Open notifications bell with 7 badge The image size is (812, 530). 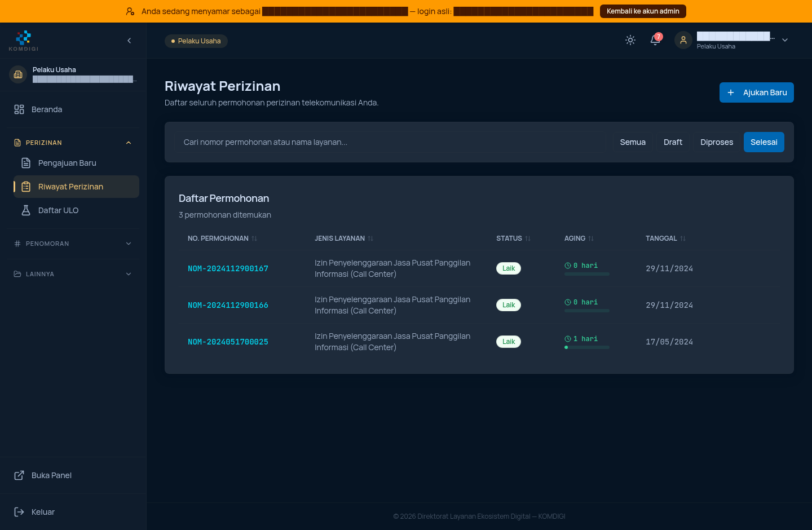(655, 40)
